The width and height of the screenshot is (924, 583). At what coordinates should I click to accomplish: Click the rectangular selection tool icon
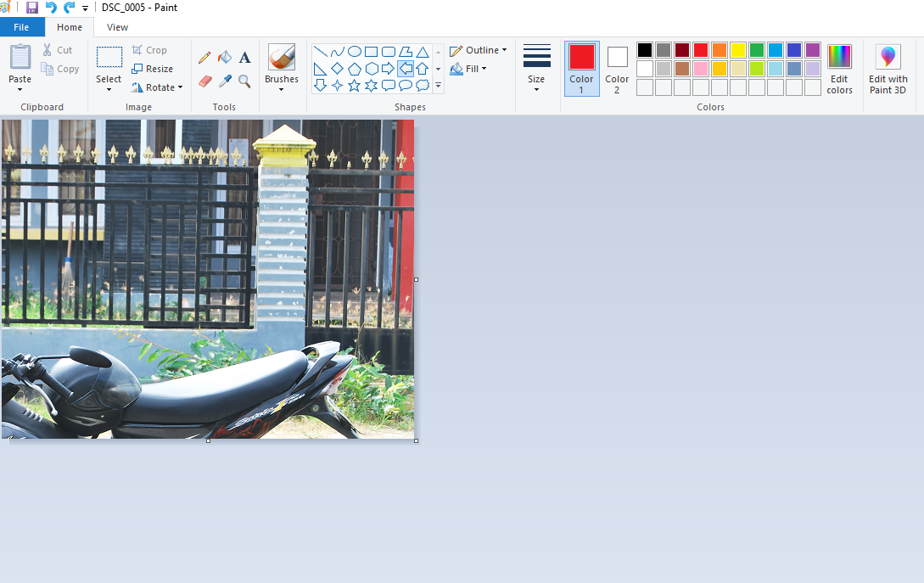click(x=109, y=58)
